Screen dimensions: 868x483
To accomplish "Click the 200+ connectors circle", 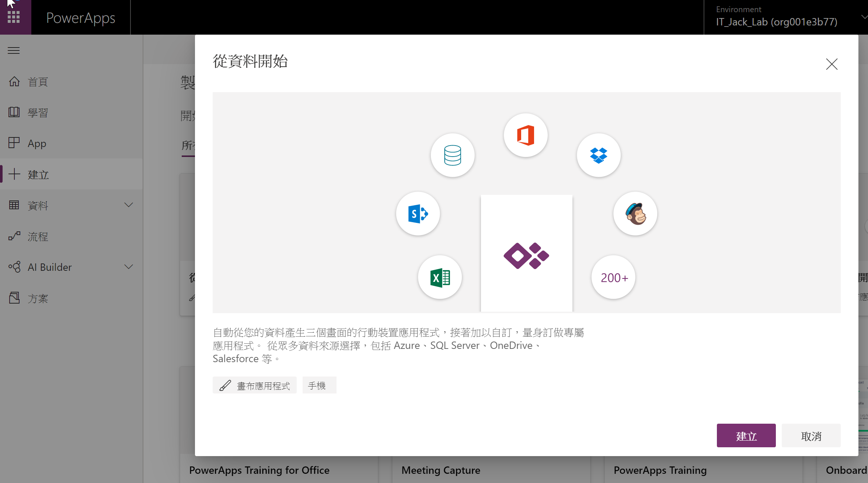I will point(613,277).
